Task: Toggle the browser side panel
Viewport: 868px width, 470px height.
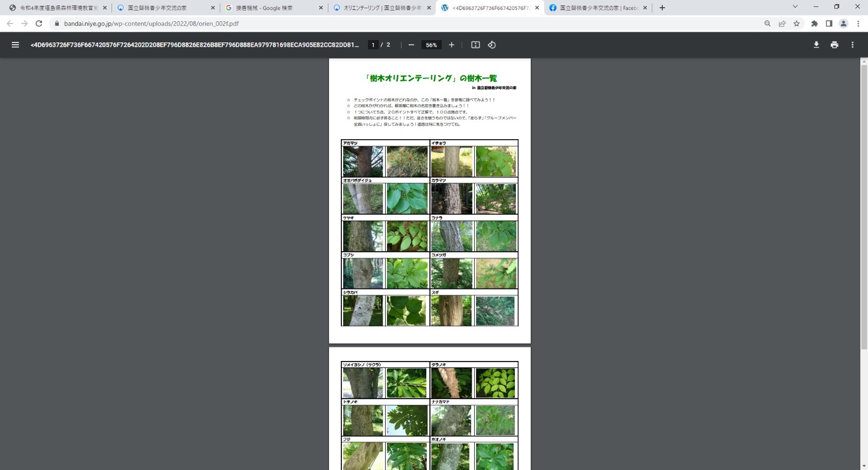Action: 828,24
